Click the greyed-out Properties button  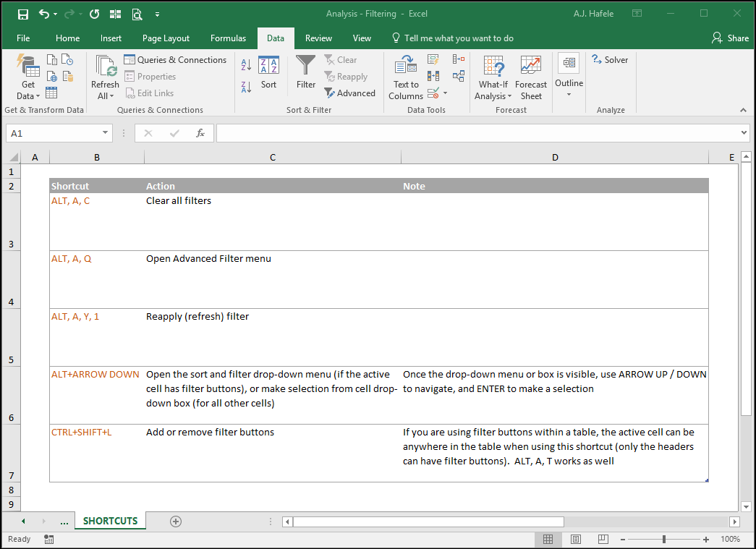pyautogui.click(x=150, y=76)
